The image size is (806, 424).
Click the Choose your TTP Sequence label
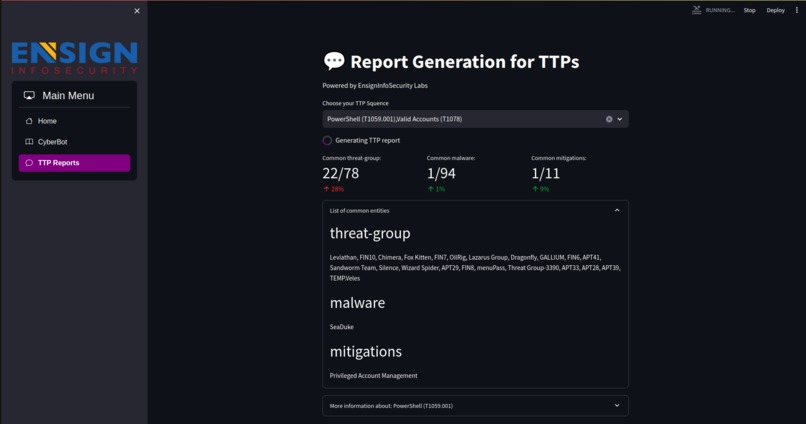tap(355, 103)
